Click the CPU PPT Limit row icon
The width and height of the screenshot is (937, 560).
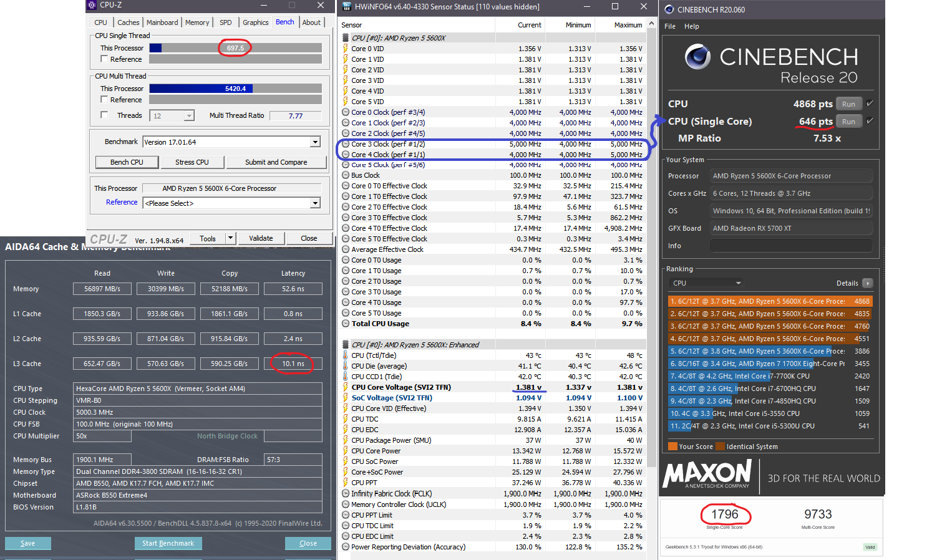pos(346,515)
